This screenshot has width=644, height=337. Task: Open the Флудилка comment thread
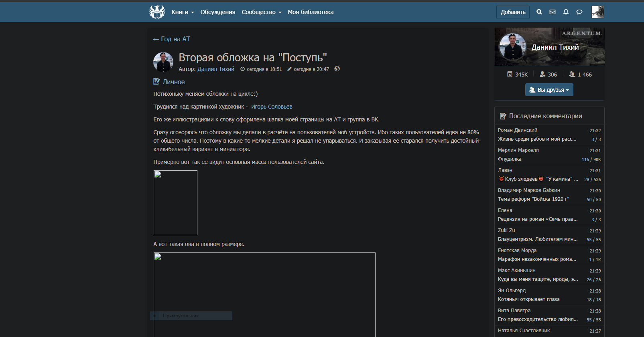pos(510,159)
